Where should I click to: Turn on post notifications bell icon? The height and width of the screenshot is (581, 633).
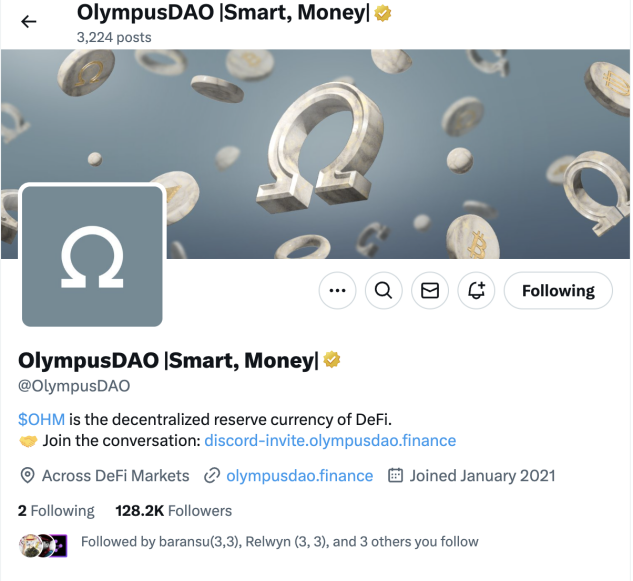[476, 291]
